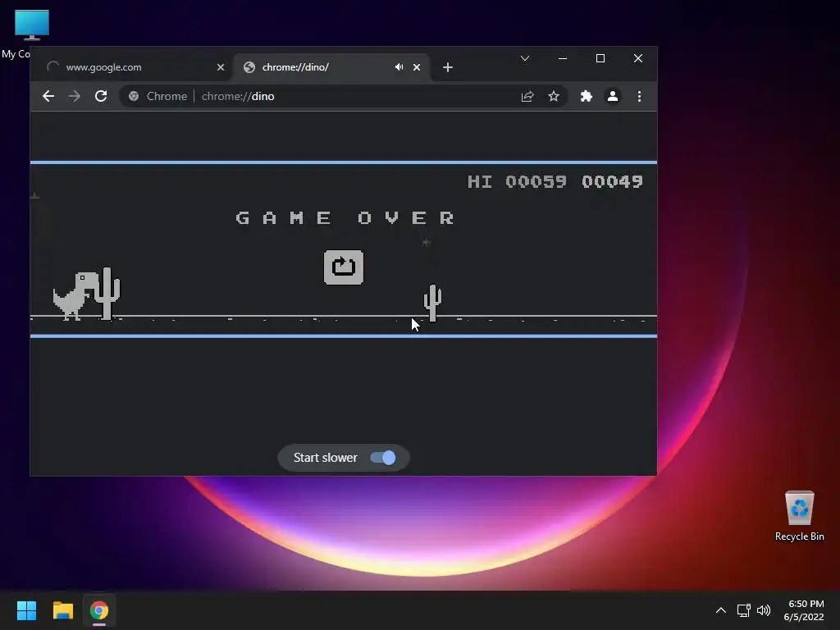Click the Chrome site info chip

coord(158,97)
